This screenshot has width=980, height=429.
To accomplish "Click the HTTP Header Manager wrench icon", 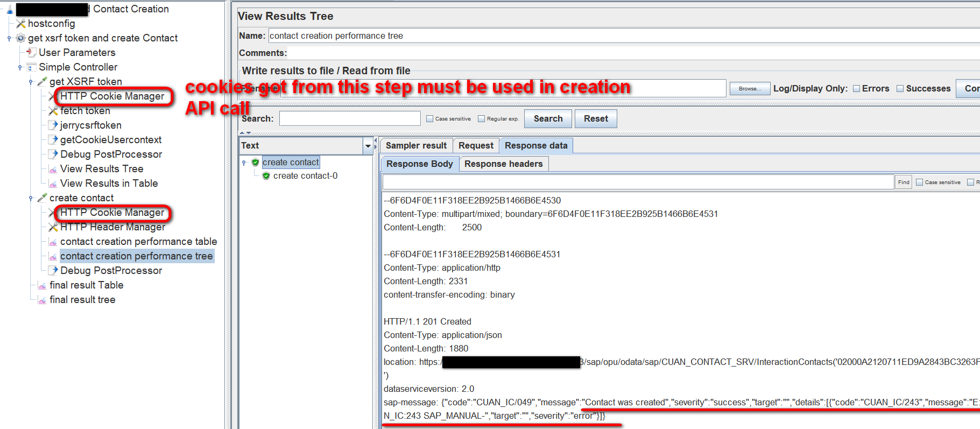I will pyautogui.click(x=53, y=227).
